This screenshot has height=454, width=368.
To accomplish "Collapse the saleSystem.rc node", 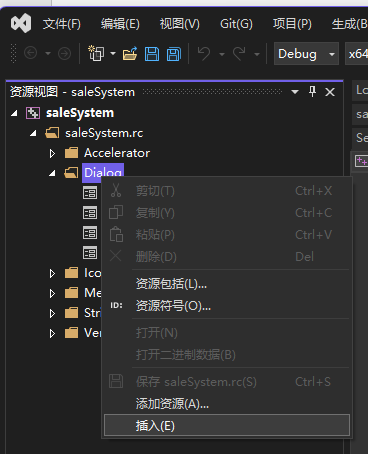I will [33, 134].
